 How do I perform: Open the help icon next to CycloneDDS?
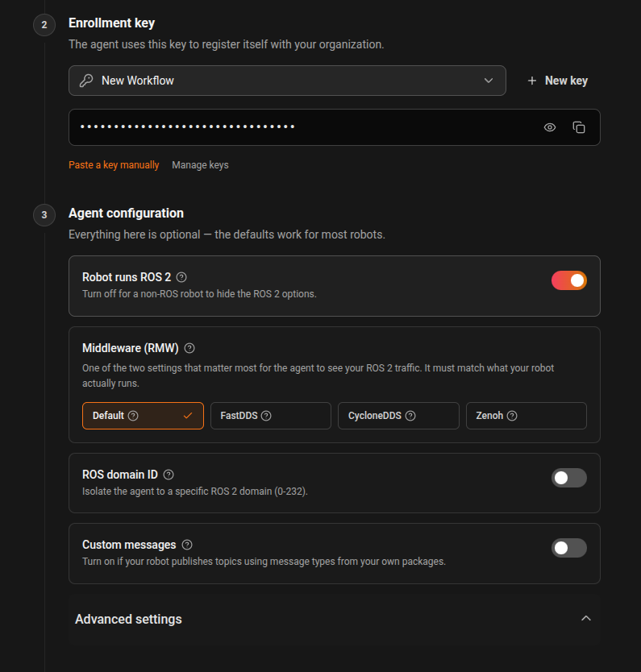410,416
